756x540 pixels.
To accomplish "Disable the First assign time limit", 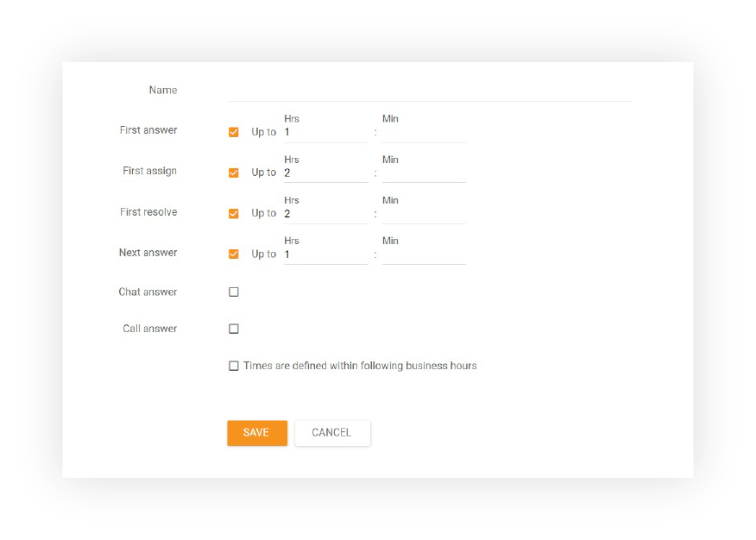I will [x=233, y=173].
